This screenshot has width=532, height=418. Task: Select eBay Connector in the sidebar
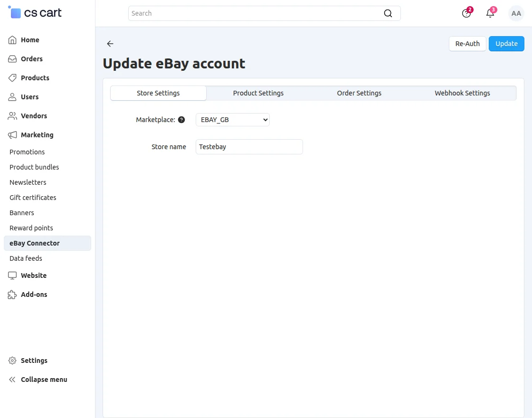(x=47, y=243)
